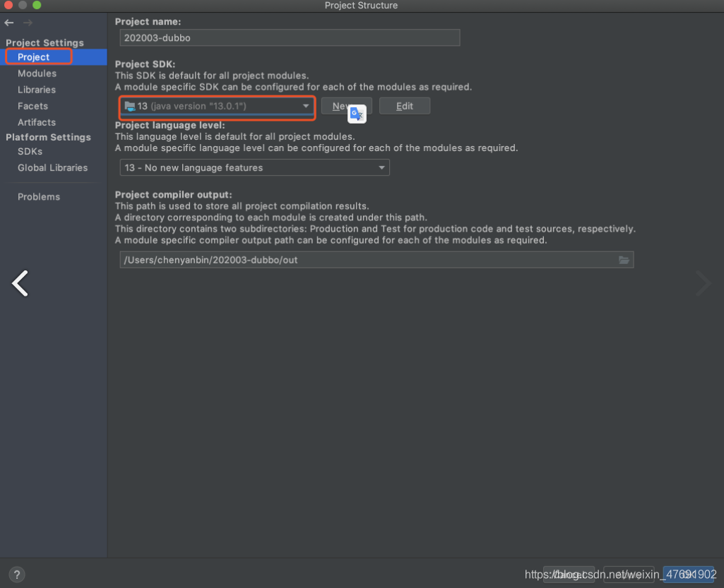Click the Project name input field

click(290, 38)
